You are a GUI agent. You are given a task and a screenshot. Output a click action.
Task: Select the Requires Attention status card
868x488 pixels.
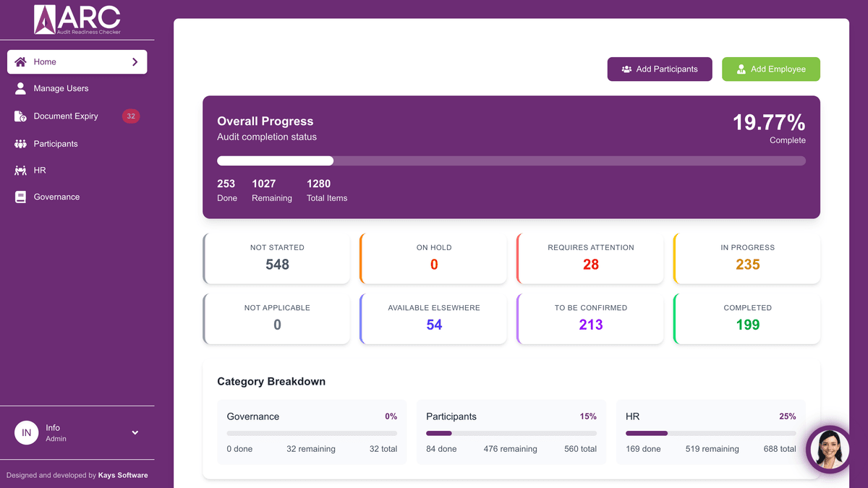coord(590,258)
